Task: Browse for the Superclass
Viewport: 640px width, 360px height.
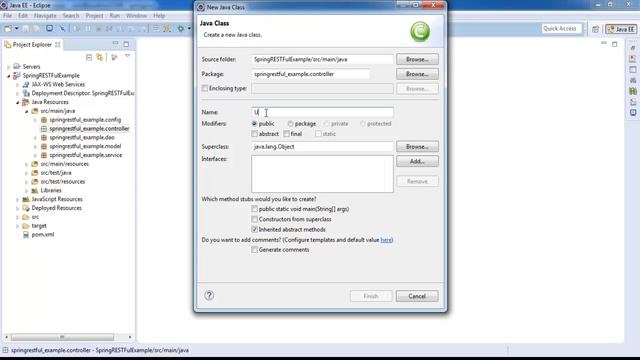Action: [417, 146]
